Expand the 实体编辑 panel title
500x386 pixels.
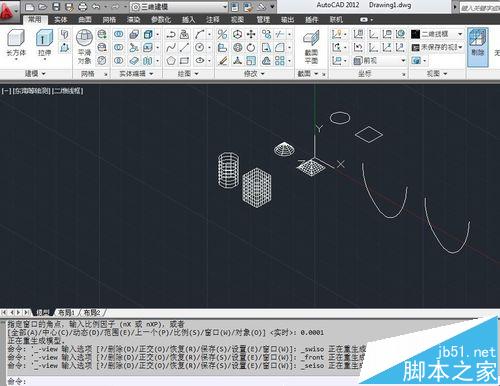point(136,73)
